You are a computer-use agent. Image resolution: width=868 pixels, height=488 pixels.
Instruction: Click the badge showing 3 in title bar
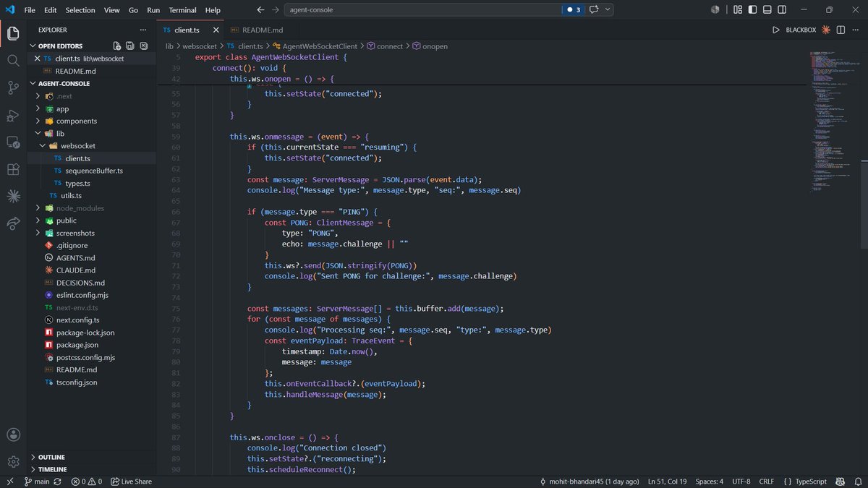click(x=573, y=10)
